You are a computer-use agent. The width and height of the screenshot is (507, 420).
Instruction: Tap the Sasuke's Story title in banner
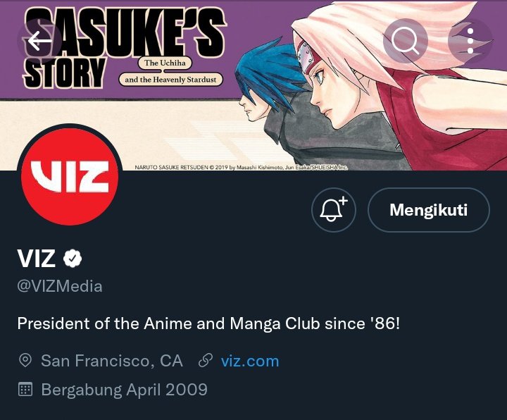(125, 49)
